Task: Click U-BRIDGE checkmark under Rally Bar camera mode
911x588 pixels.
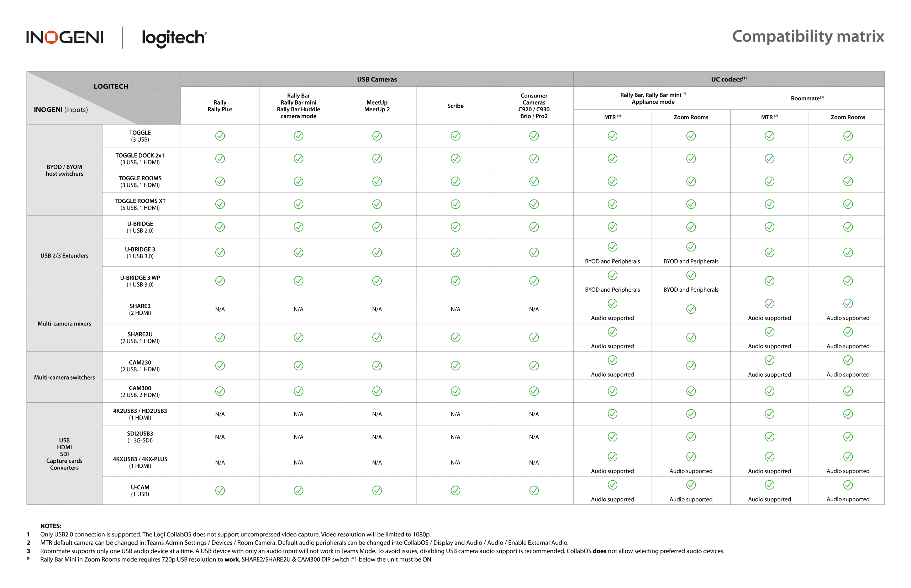Action: [x=298, y=227]
